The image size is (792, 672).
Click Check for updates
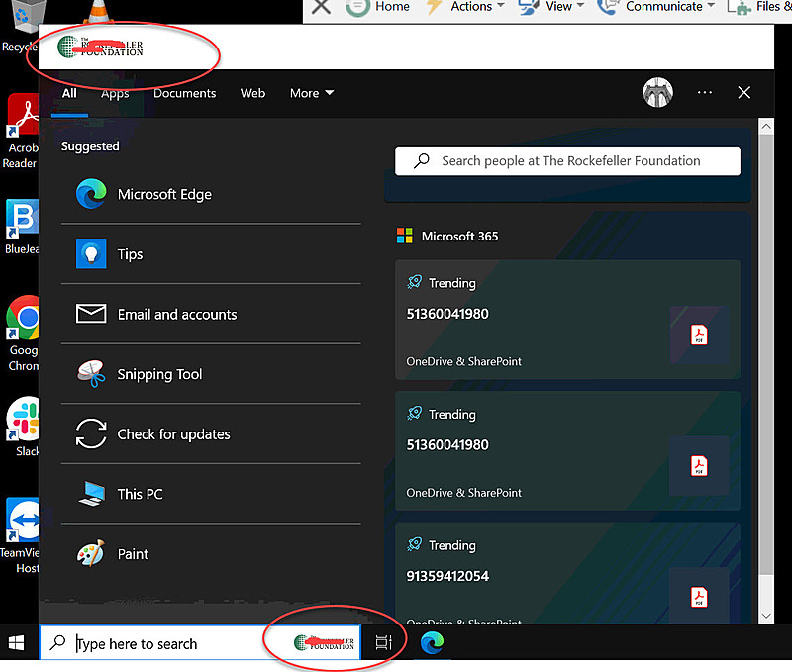(171, 433)
